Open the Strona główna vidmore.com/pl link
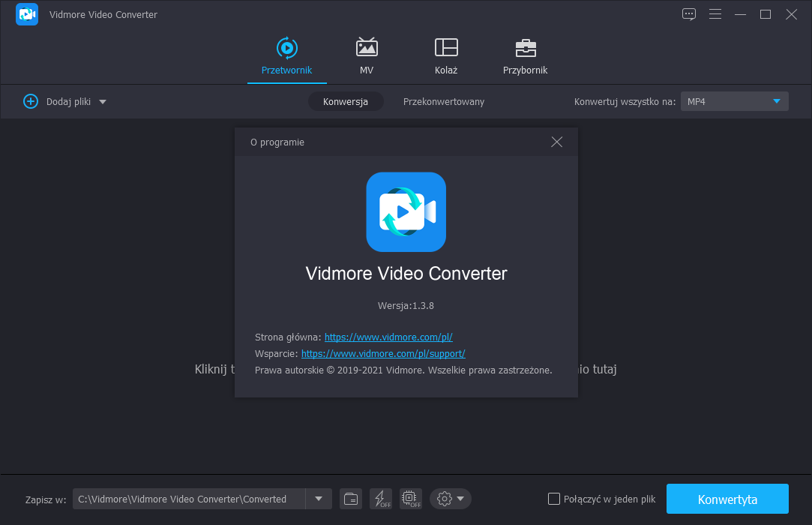Screen dimensions: 812x525 click(x=388, y=337)
